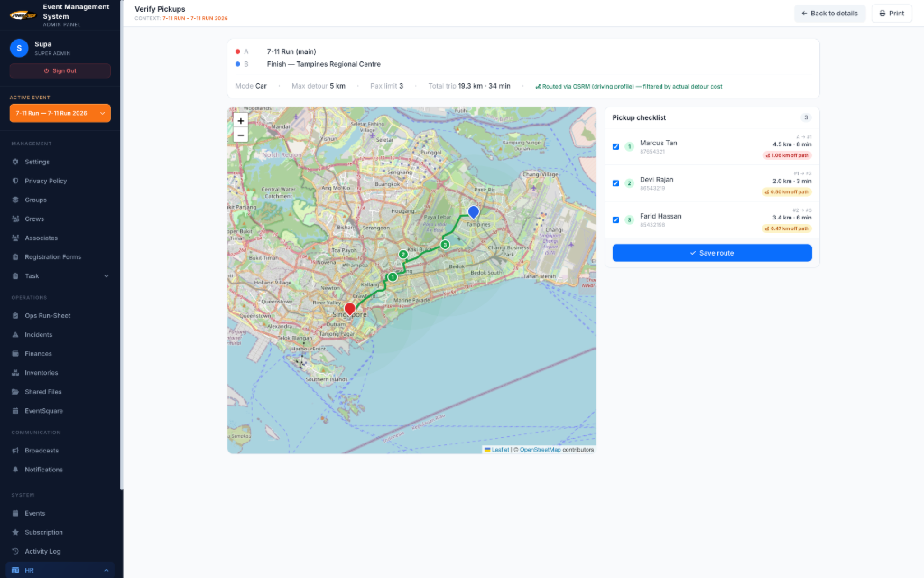Go to Finances section

60,354
